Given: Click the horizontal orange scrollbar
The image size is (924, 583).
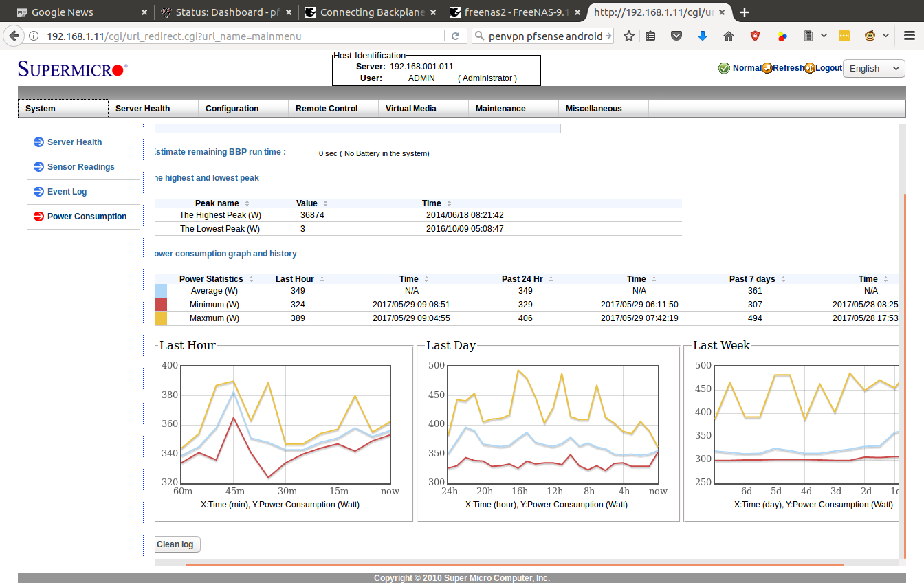Looking at the screenshot, I should 514,564.
